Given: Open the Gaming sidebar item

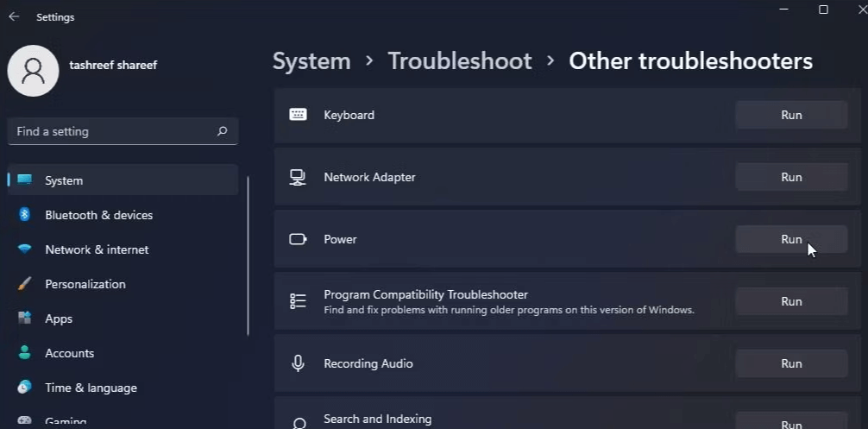Looking at the screenshot, I should [x=65, y=421].
